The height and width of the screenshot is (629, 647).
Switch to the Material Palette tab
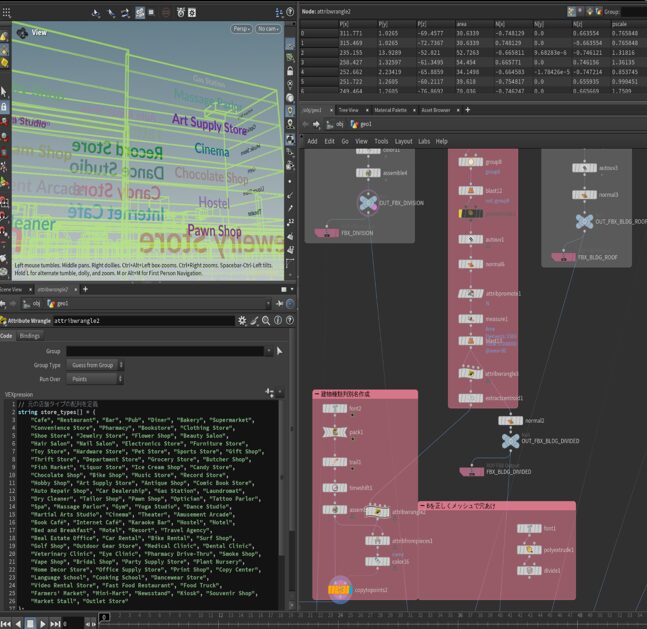(x=390, y=110)
